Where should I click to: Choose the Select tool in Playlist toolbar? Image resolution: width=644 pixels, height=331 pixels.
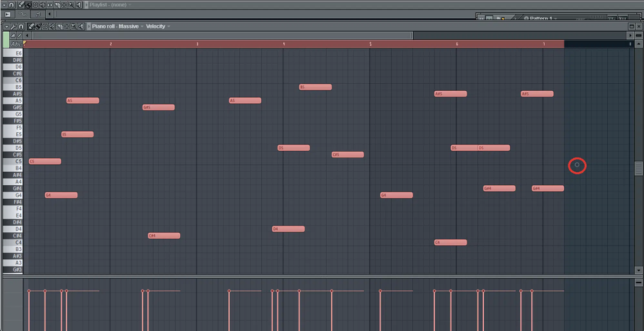tap(64, 5)
